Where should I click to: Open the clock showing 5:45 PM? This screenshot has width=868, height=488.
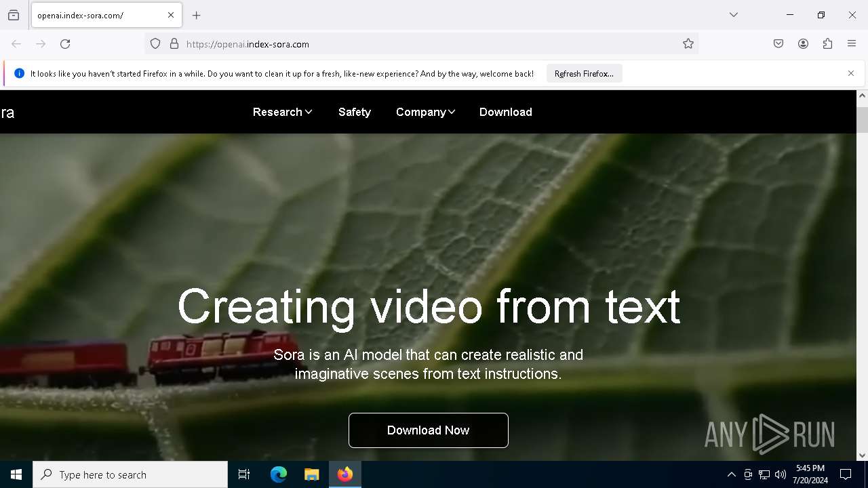coord(810,474)
